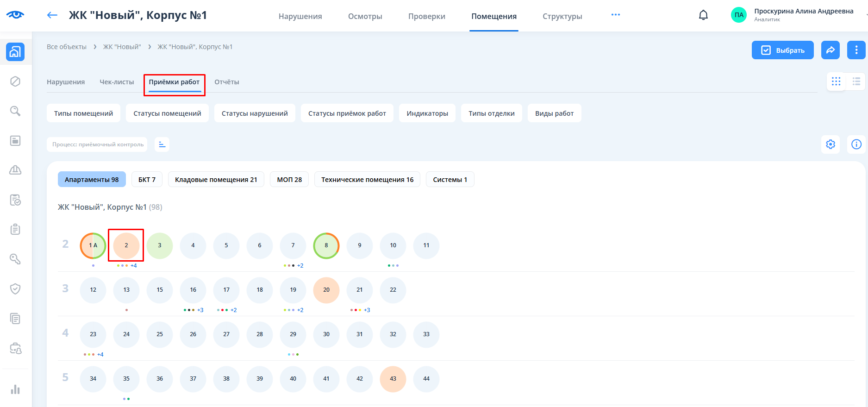Click the sort bars icon beside process field
The width and height of the screenshot is (868, 407).
pyautogui.click(x=162, y=144)
